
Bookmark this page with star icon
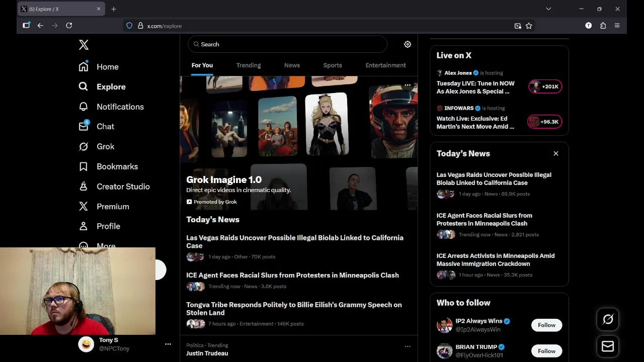(x=529, y=26)
